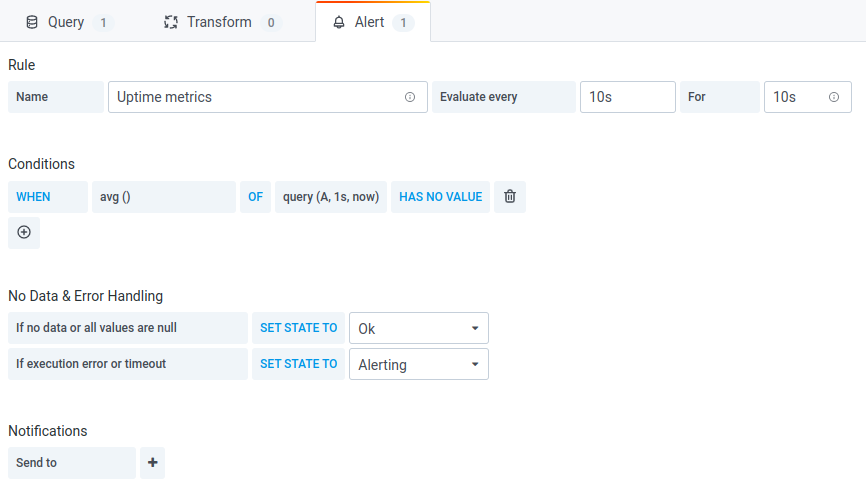Click the No Data & Error Handling heading
The image size is (866, 480).
point(86,296)
